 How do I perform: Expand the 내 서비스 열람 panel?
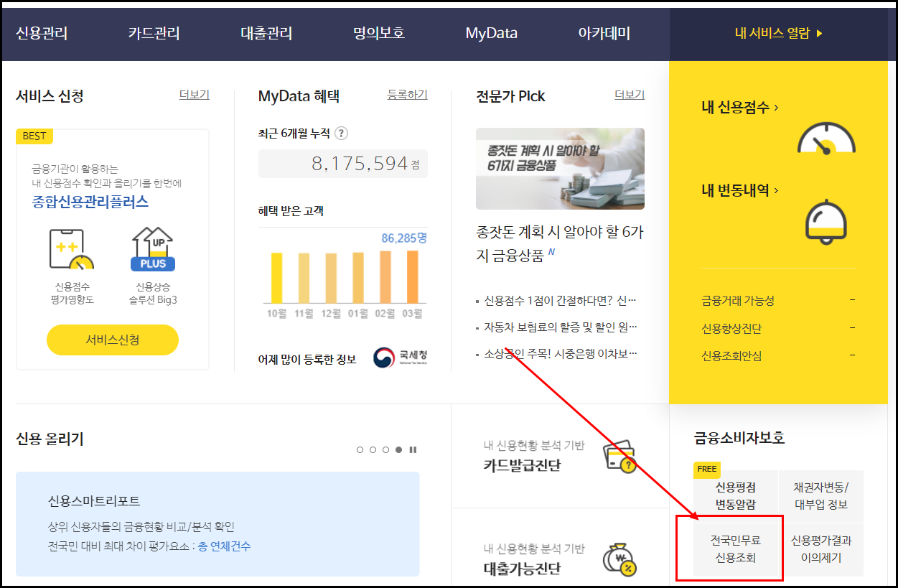coord(779,33)
